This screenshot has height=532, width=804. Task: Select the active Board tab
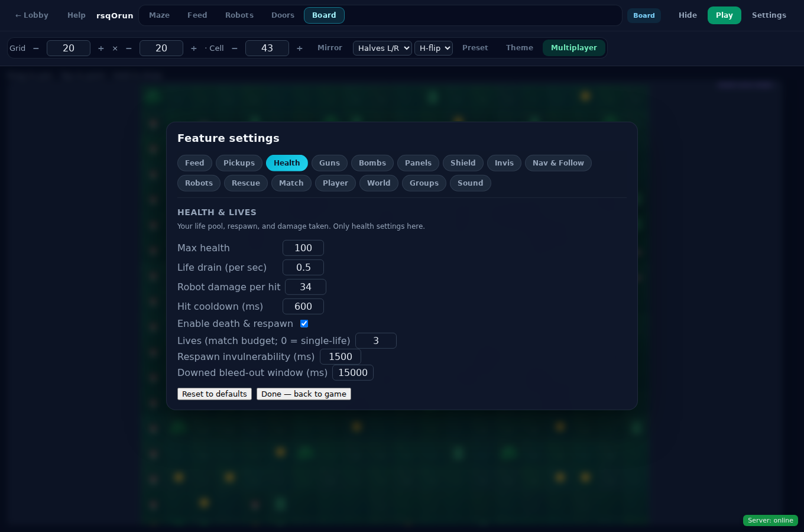(324, 15)
